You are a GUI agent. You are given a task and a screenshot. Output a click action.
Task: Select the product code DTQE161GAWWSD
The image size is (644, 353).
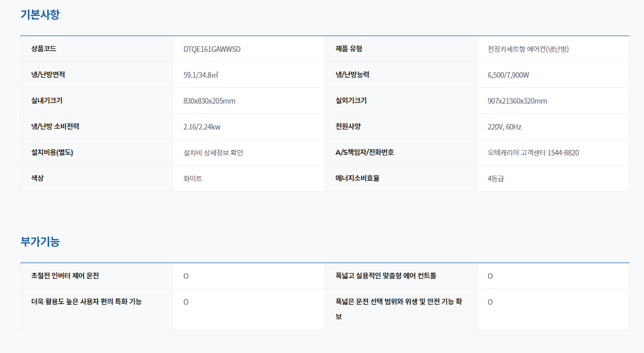(212, 49)
